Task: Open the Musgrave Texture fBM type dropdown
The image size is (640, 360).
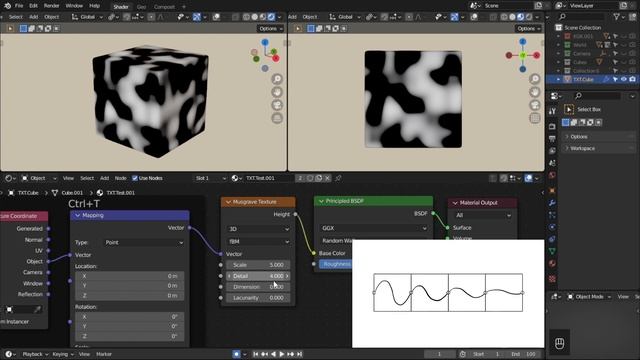Action: pyautogui.click(x=258, y=242)
